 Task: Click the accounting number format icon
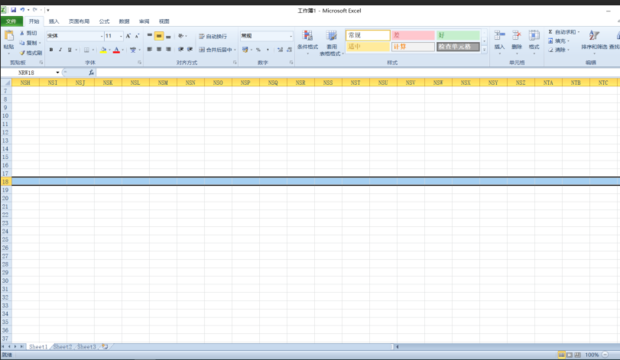coord(245,49)
